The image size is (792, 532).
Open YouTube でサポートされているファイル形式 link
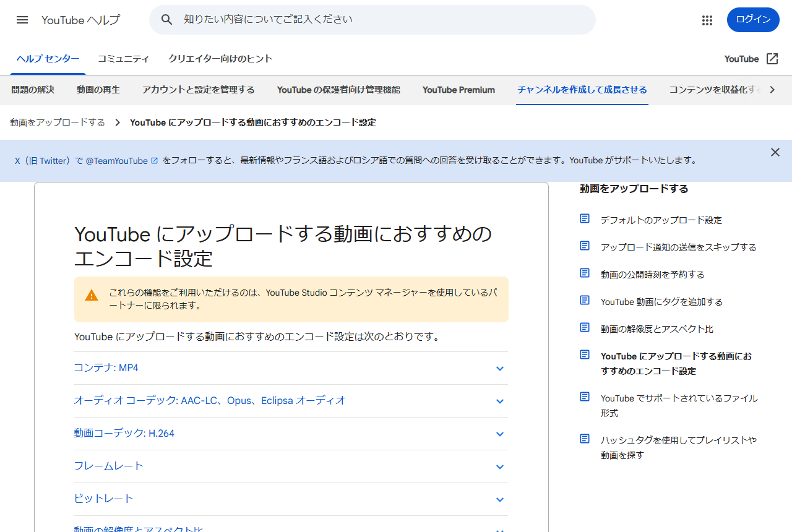(679, 405)
